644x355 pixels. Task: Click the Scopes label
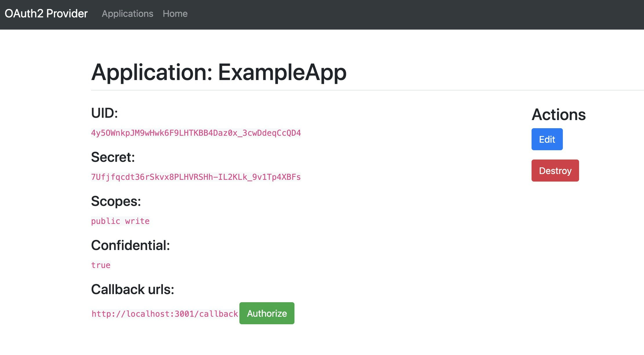(116, 201)
